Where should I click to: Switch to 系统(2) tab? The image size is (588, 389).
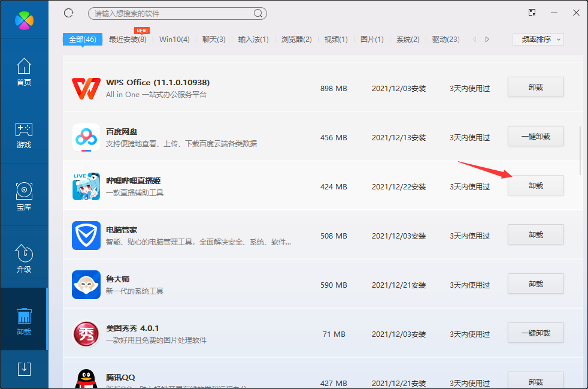[408, 40]
